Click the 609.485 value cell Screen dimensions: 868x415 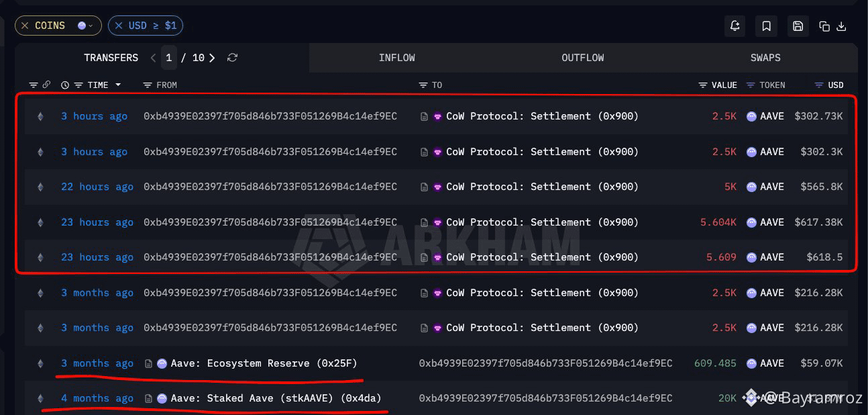click(715, 363)
